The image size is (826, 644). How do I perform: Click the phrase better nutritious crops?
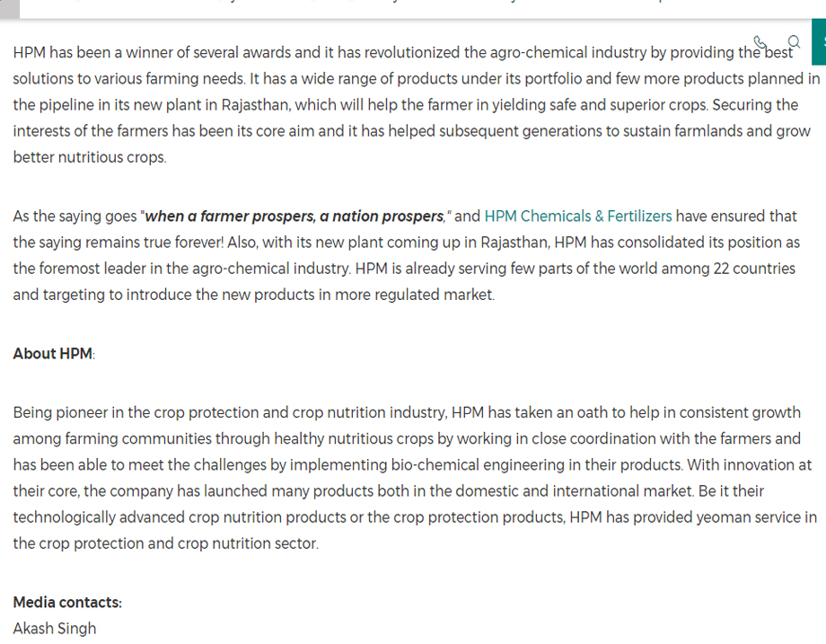tap(90, 157)
